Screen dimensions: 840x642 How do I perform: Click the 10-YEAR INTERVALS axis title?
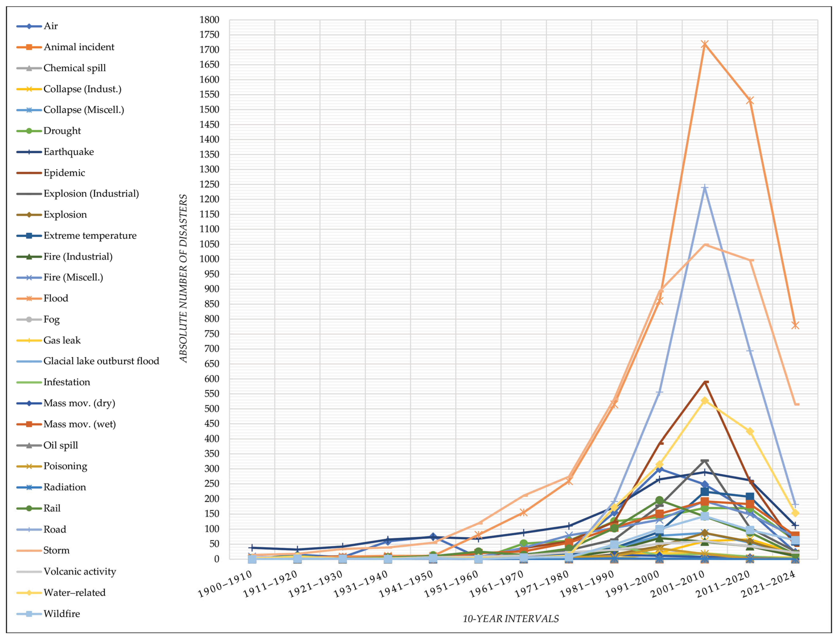[x=511, y=619]
